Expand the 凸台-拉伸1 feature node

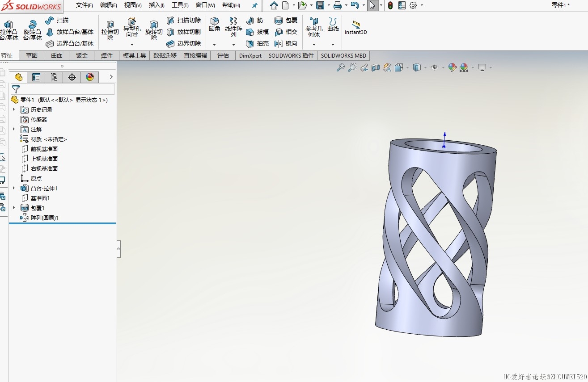pyautogui.click(x=14, y=188)
